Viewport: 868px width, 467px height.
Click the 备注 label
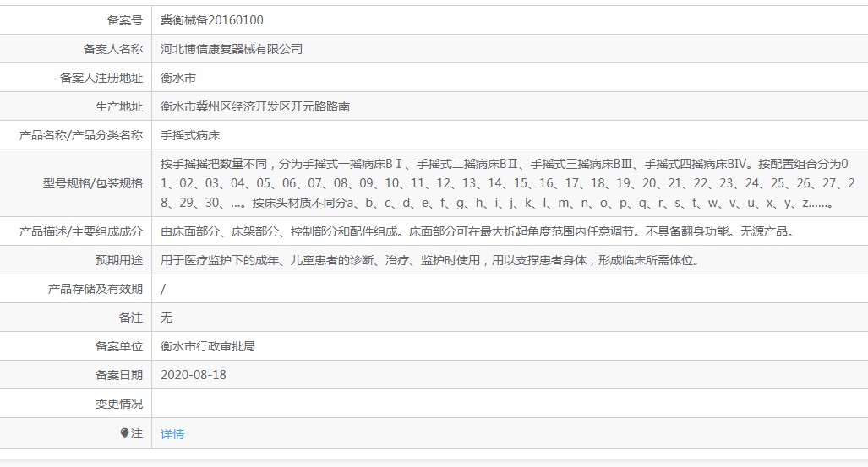tap(131, 318)
